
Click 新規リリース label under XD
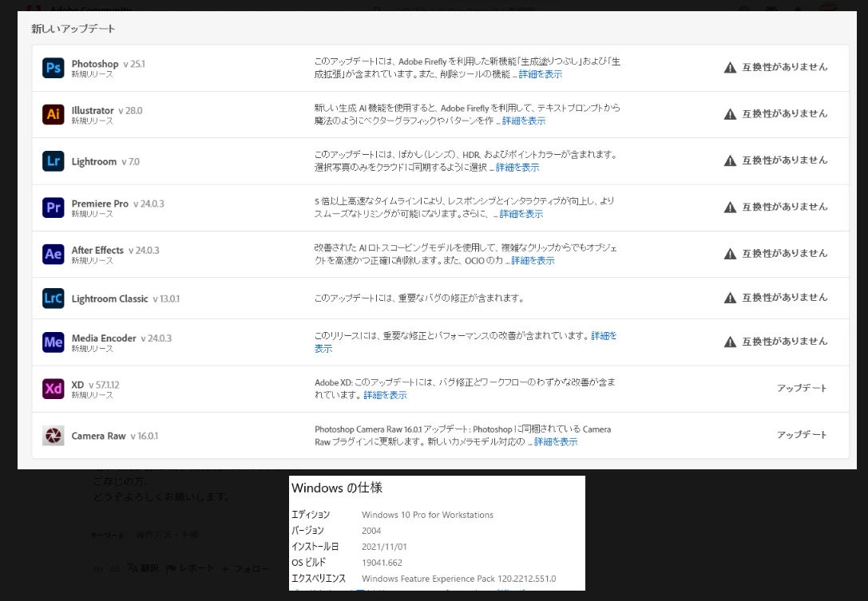(92, 395)
